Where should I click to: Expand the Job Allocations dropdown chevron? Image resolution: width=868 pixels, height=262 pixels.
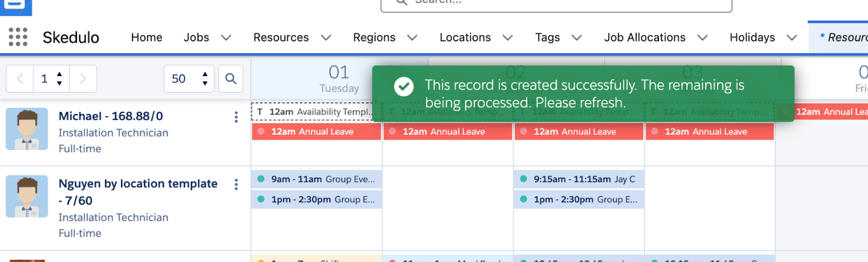pyautogui.click(x=703, y=38)
